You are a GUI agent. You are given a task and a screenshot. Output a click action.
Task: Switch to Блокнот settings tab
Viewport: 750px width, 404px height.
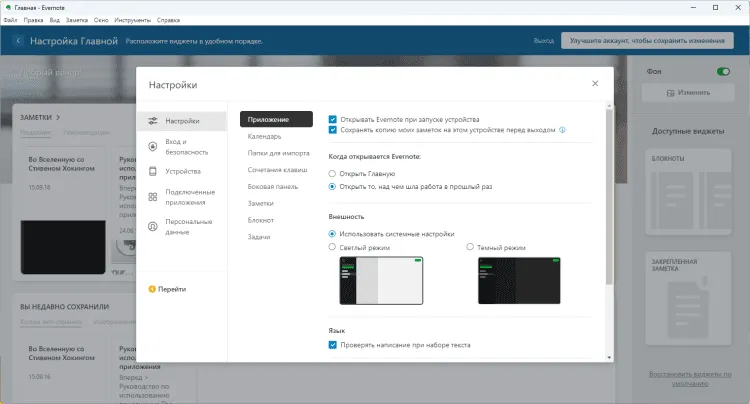[x=261, y=220]
